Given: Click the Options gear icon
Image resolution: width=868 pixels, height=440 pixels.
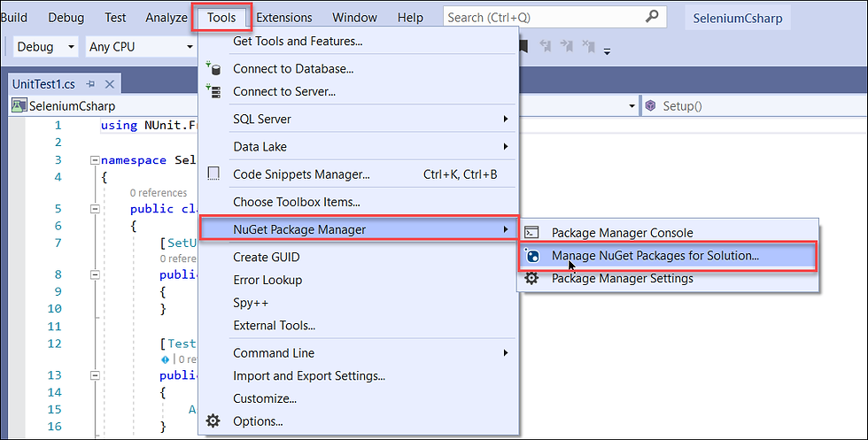Looking at the screenshot, I should click(x=213, y=421).
